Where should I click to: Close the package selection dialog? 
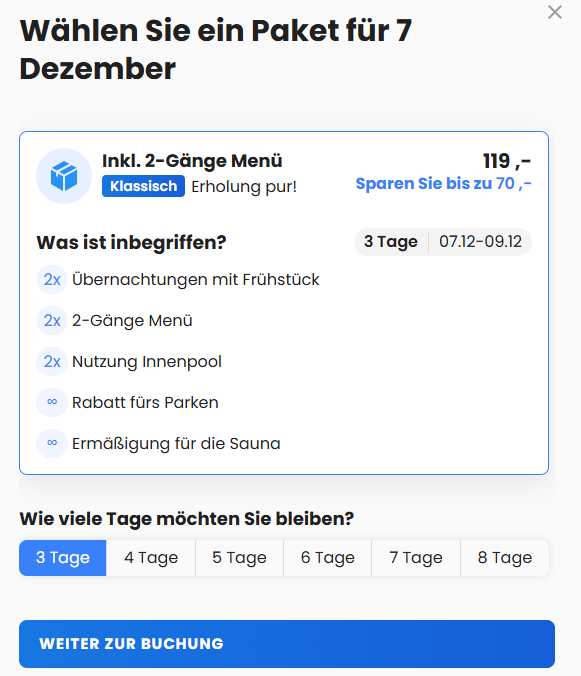pyautogui.click(x=555, y=12)
